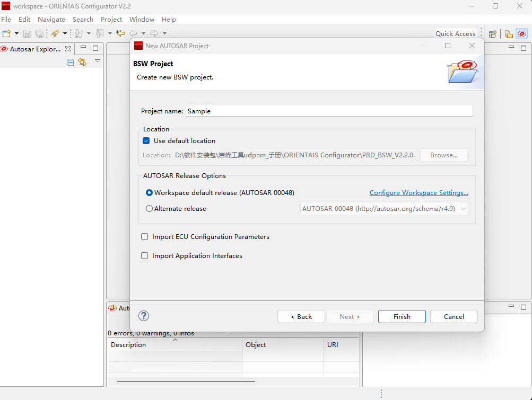Click Collapse All in Autosar Explorer
Image resolution: width=532 pixels, height=400 pixels.
point(71,62)
